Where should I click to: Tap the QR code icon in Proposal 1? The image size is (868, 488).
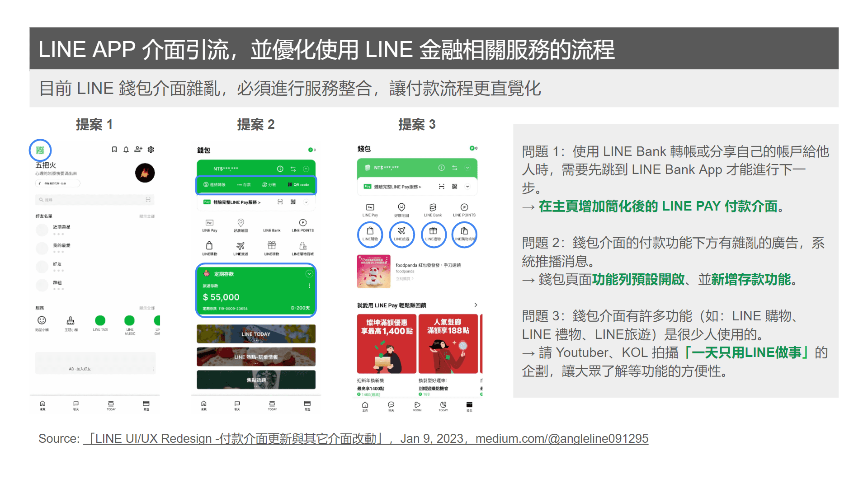pos(40,150)
